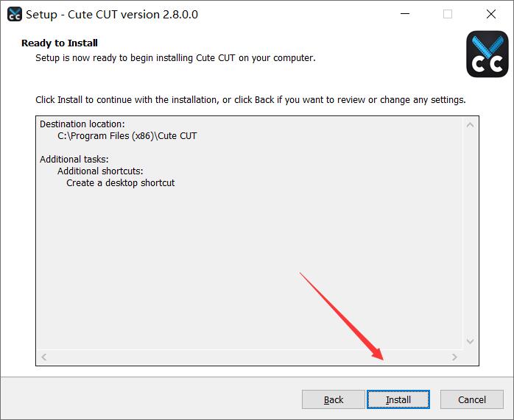
Task: Minimize the Setup window
Action: pyautogui.click(x=404, y=14)
